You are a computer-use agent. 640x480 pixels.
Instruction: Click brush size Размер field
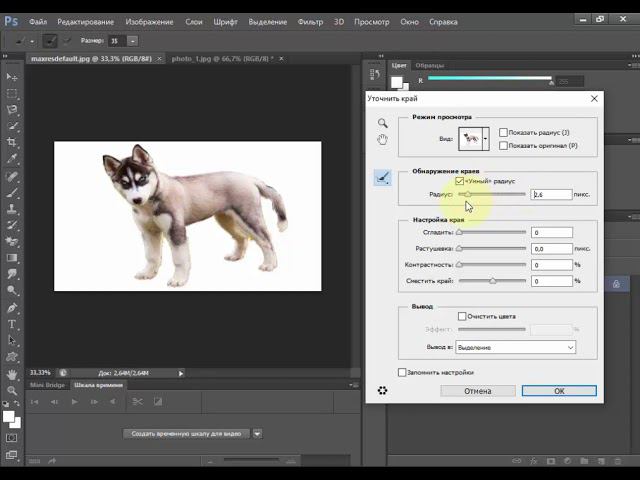point(117,41)
